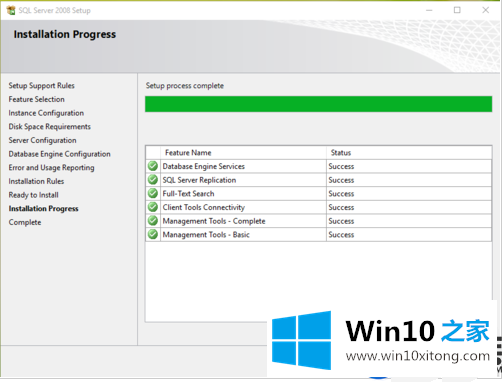Select the Ready to Install step
This screenshot has width=502, height=382.
[34, 195]
